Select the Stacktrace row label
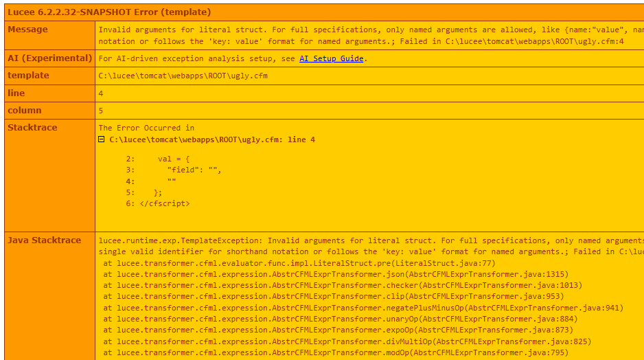This screenshot has width=644, height=360. [32, 127]
